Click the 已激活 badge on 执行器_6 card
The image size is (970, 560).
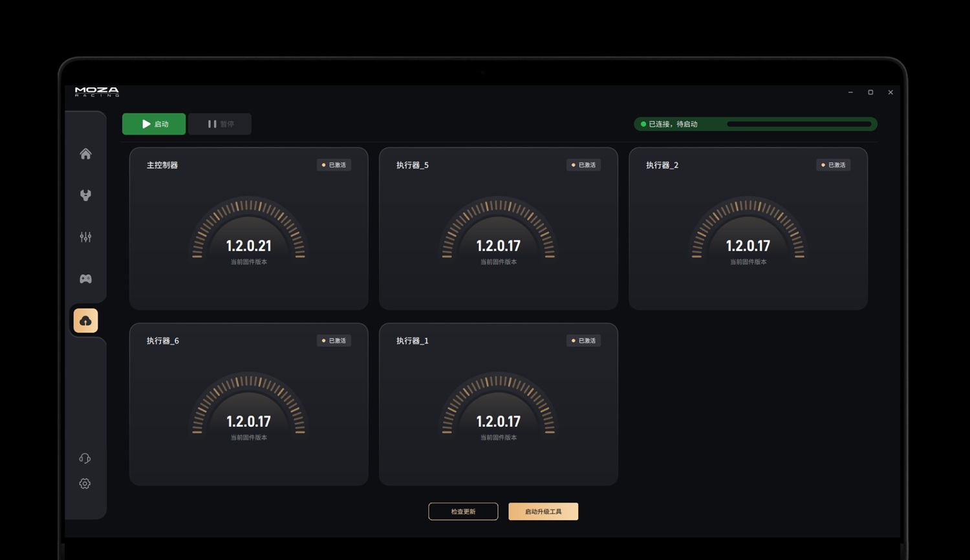tap(334, 341)
